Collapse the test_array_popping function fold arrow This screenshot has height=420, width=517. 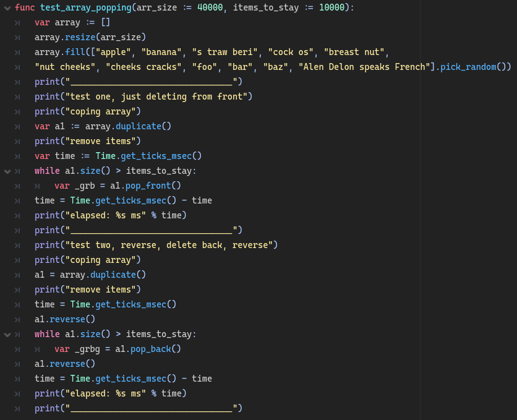pyautogui.click(x=7, y=8)
